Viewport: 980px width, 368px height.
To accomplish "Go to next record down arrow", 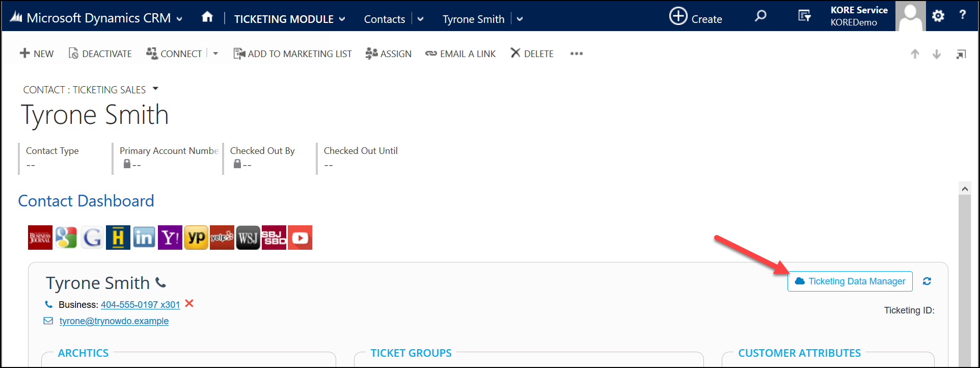I will point(936,54).
